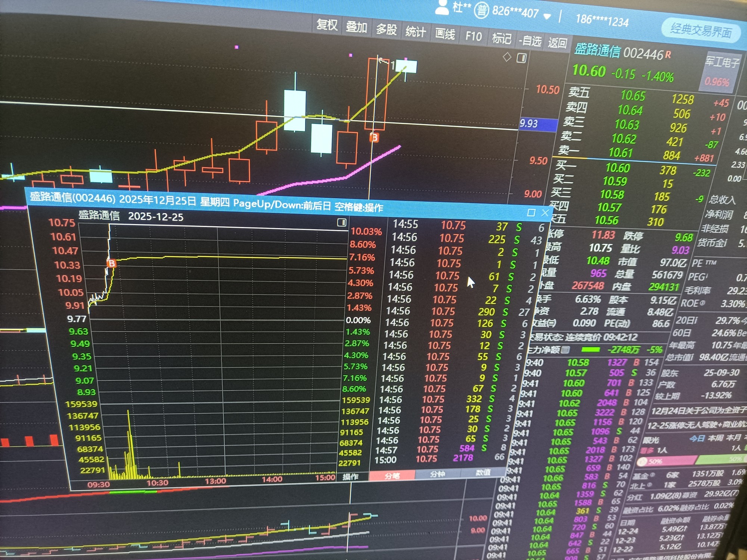Viewport: 747px width, 560px height.
Task: Click the info icon beside 基金
Action: 653,475
